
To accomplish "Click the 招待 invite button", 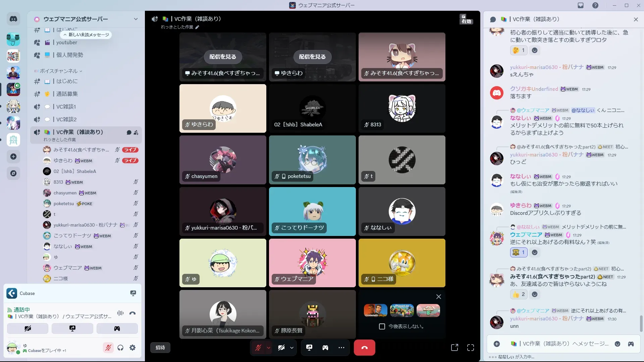I will click(x=160, y=348).
